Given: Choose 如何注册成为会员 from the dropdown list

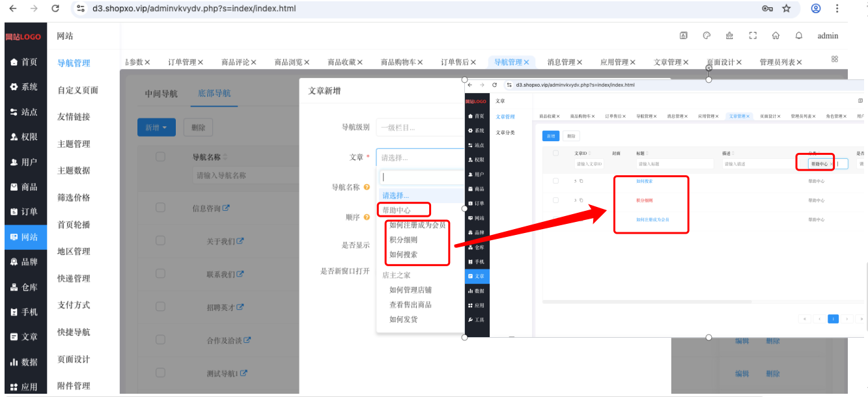Looking at the screenshot, I should pyautogui.click(x=417, y=225).
